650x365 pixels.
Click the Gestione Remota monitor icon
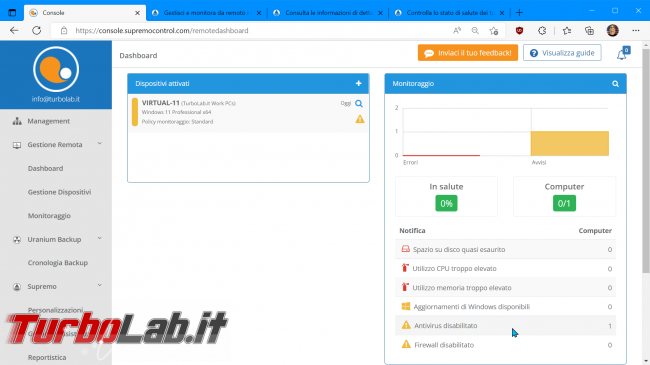tap(17, 145)
